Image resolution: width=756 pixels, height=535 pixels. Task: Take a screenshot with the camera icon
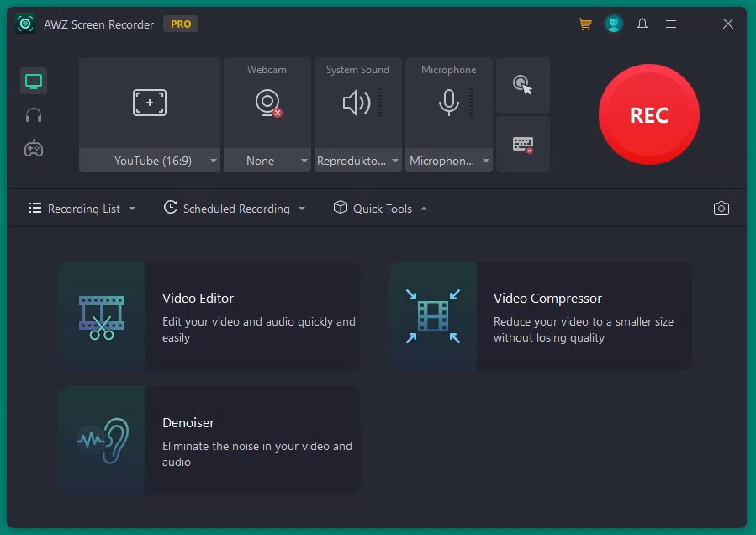(x=721, y=209)
